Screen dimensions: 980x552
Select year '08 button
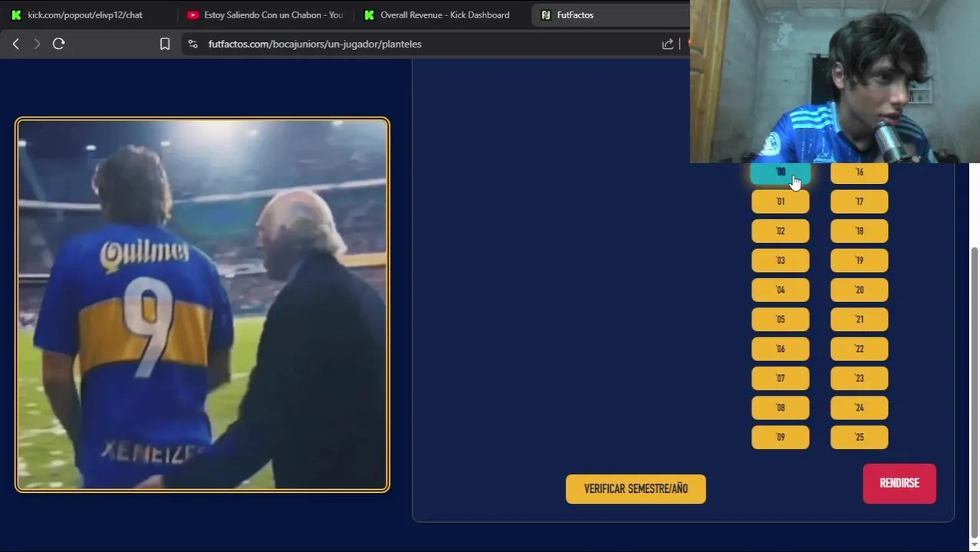780,408
